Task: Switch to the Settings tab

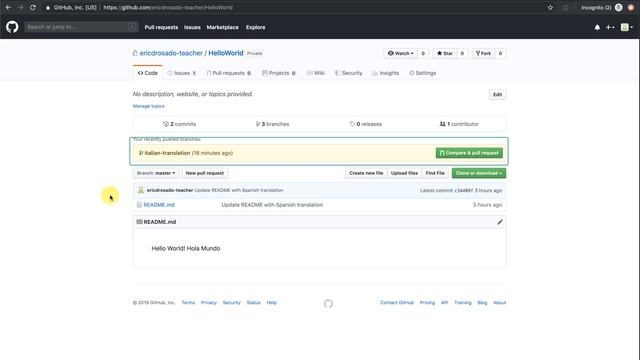Action: (423, 73)
